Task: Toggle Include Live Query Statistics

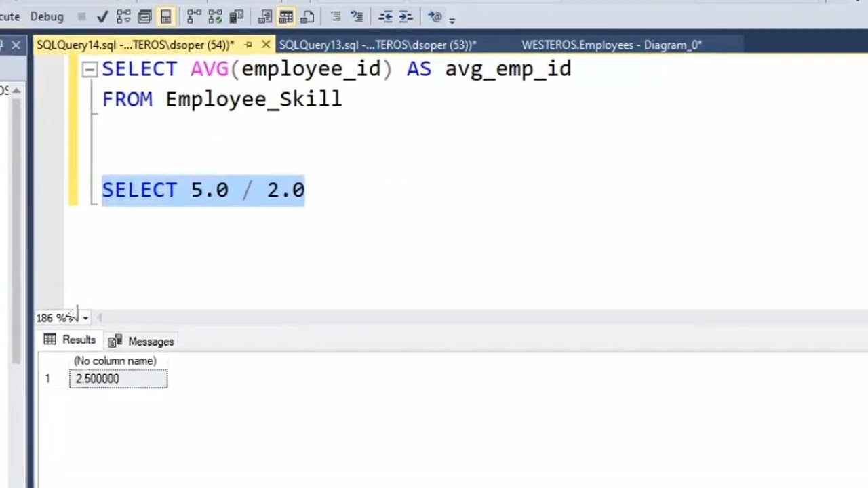Action: pos(215,16)
